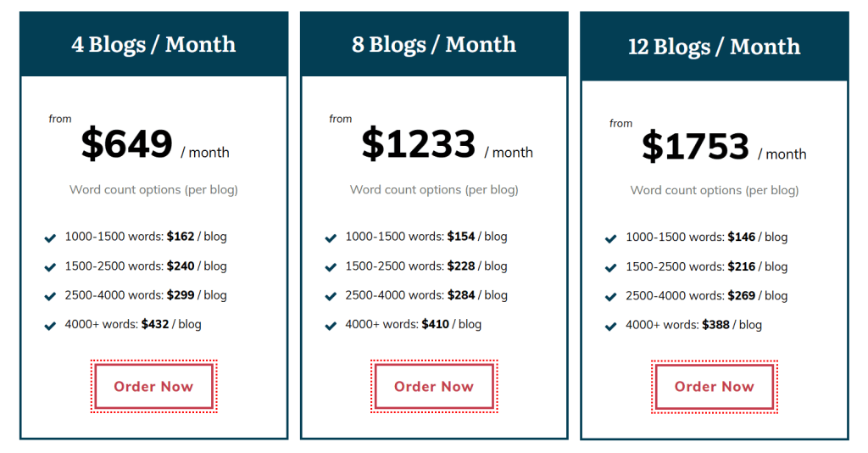
Task: Click checkmark next to $299 / blog
Action: (x=50, y=297)
